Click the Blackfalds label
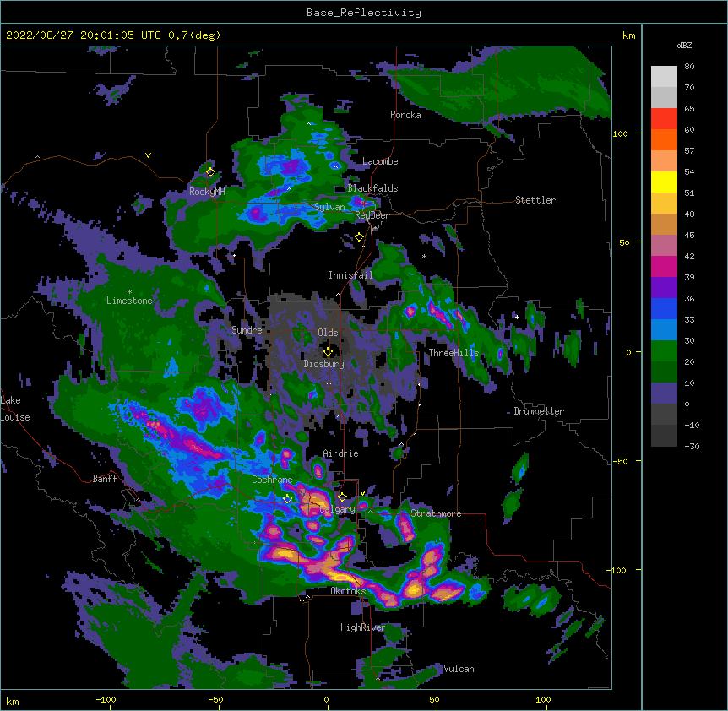Image resolution: width=728 pixels, height=711 pixels. point(372,188)
